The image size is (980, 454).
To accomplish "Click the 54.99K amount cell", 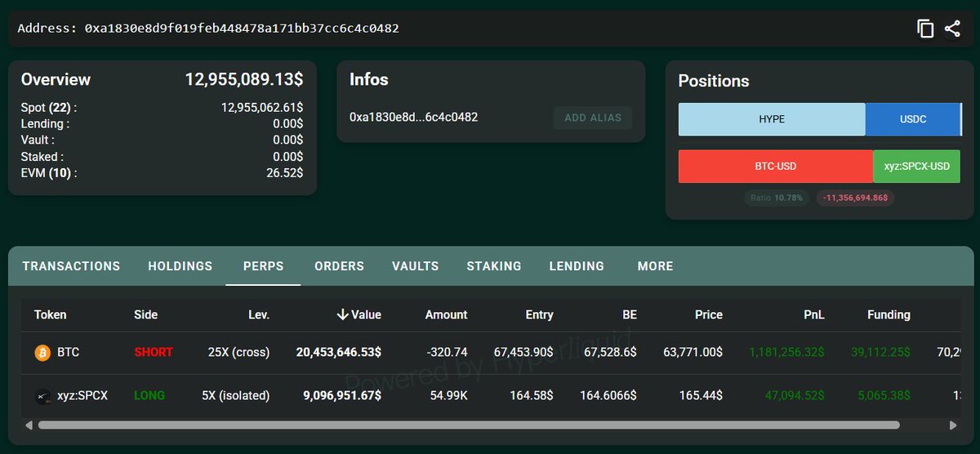I will [448, 396].
